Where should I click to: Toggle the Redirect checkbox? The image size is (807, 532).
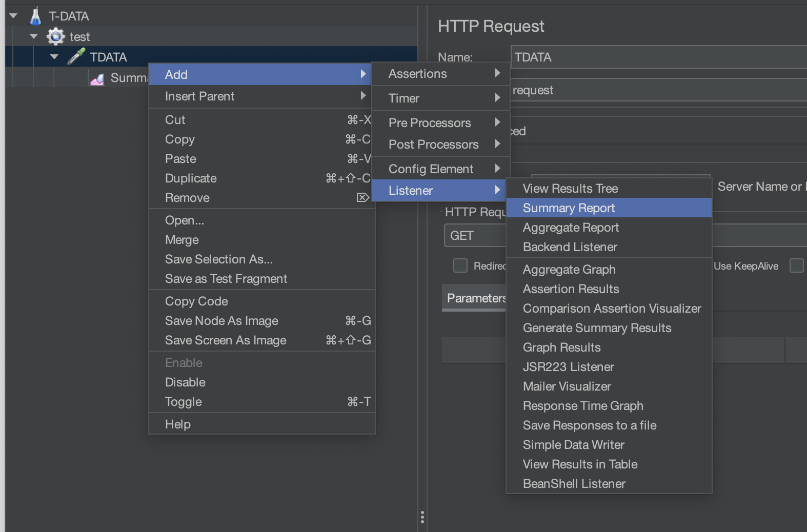pyautogui.click(x=460, y=265)
